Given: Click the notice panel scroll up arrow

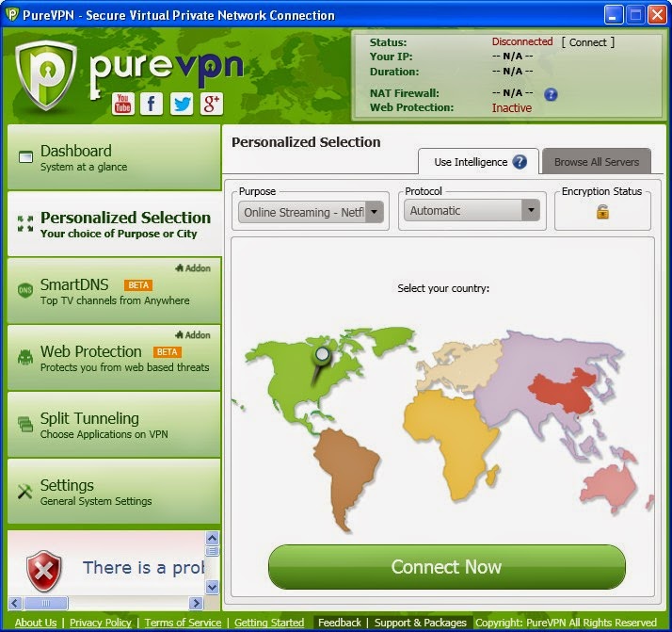Looking at the screenshot, I should pos(212,538).
